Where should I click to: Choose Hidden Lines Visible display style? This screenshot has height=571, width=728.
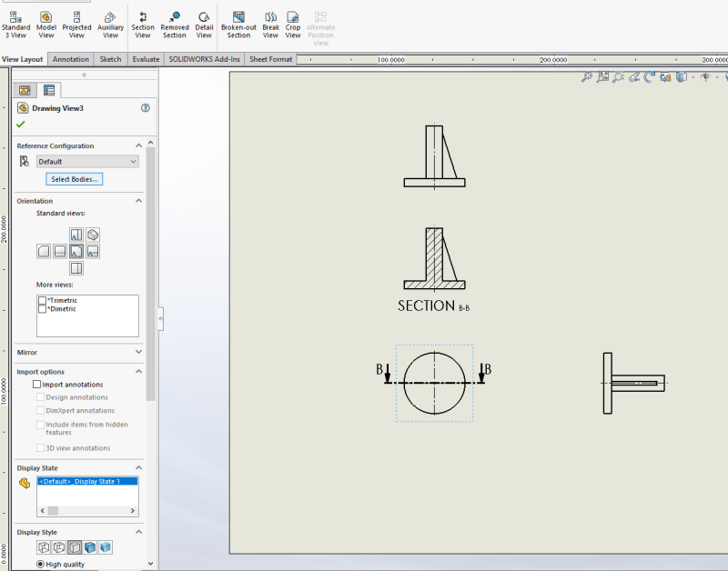(x=59, y=547)
